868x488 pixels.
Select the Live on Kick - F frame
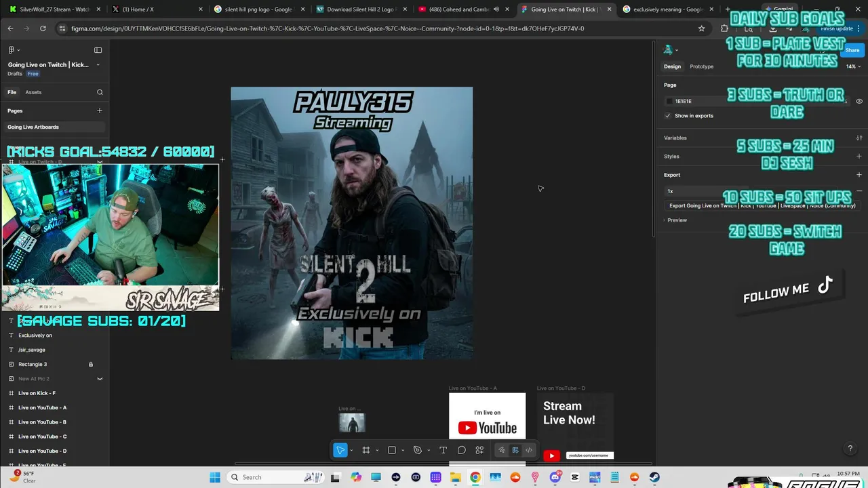point(37,393)
